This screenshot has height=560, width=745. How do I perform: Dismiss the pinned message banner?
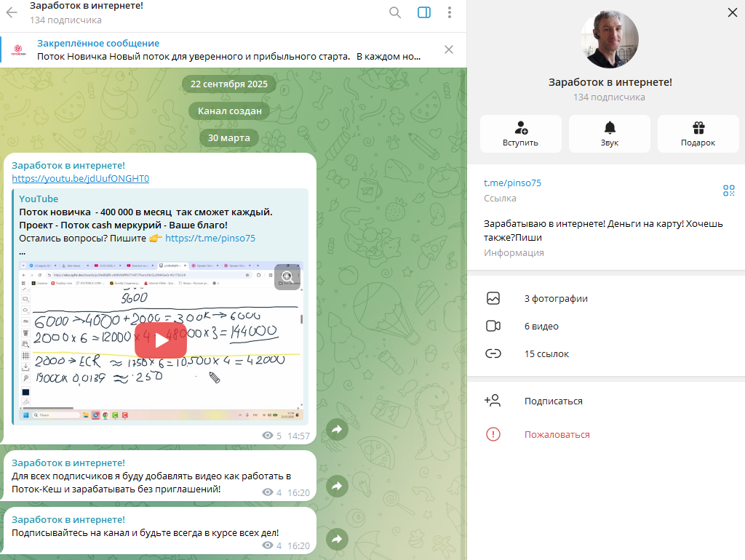449,49
